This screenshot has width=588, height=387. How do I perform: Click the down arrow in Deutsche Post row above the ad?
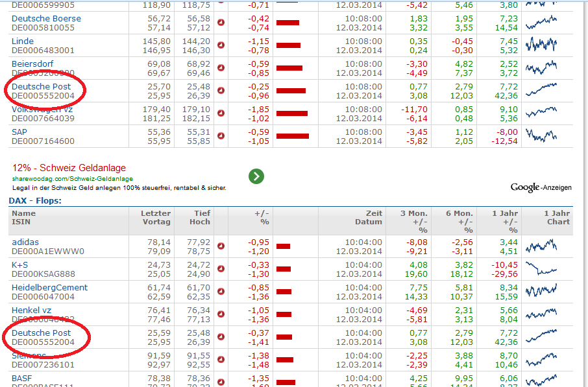(x=221, y=91)
